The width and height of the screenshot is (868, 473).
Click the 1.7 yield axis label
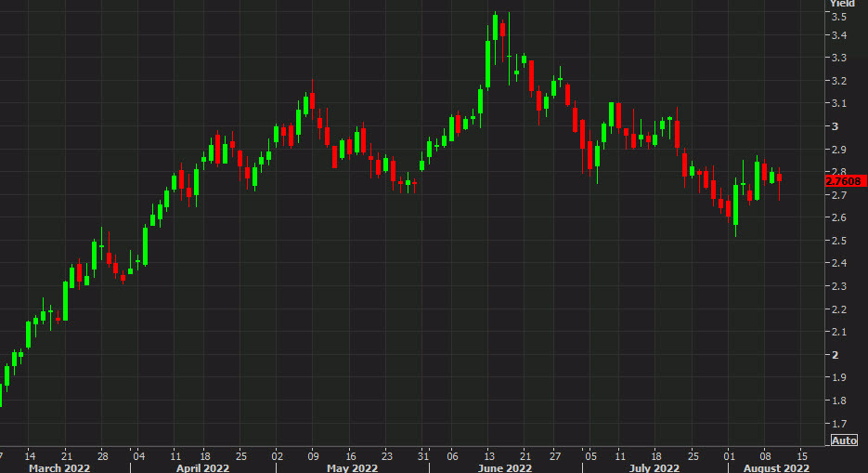coord(839,423)
